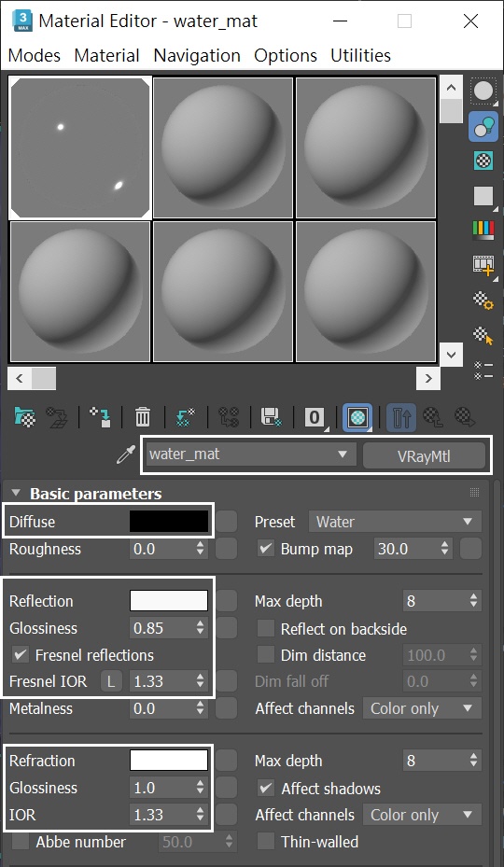The width and height of the screenshot is (504, 867).
Task: Uncheck the Affect shadows checkbox
Action: pos(266,789)
